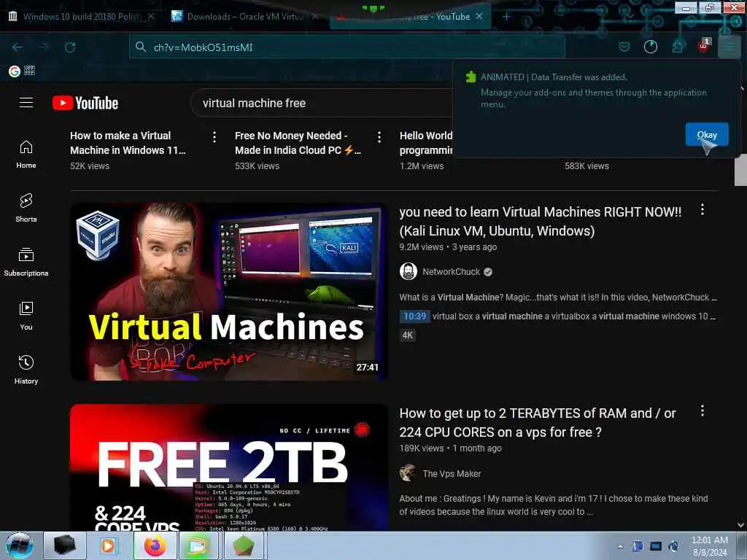Screen dimensions: 747x560
Task: Open Shorts in the sidebar
Action: (x=26, y=208)
